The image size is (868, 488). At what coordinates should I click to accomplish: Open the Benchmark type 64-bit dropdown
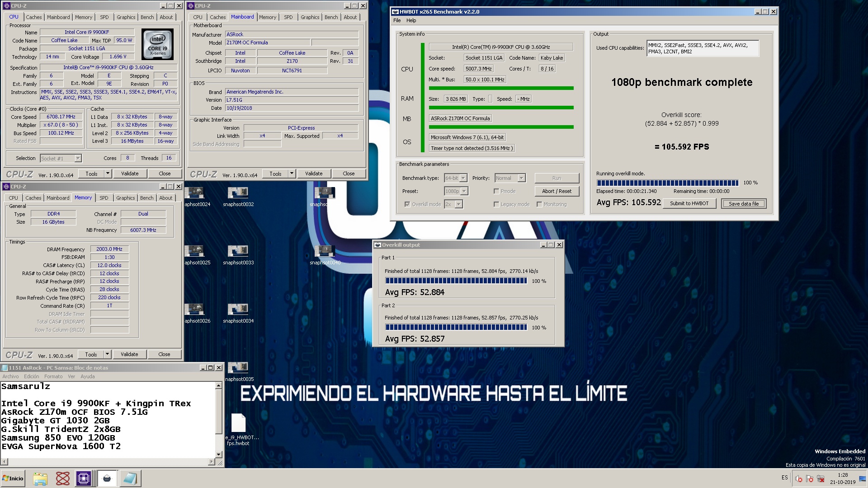[455, 178]
